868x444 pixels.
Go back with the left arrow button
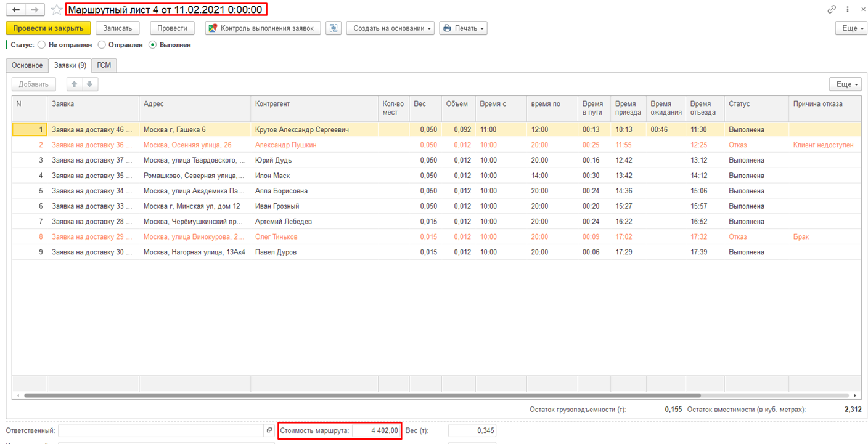(x=17, y=10)
